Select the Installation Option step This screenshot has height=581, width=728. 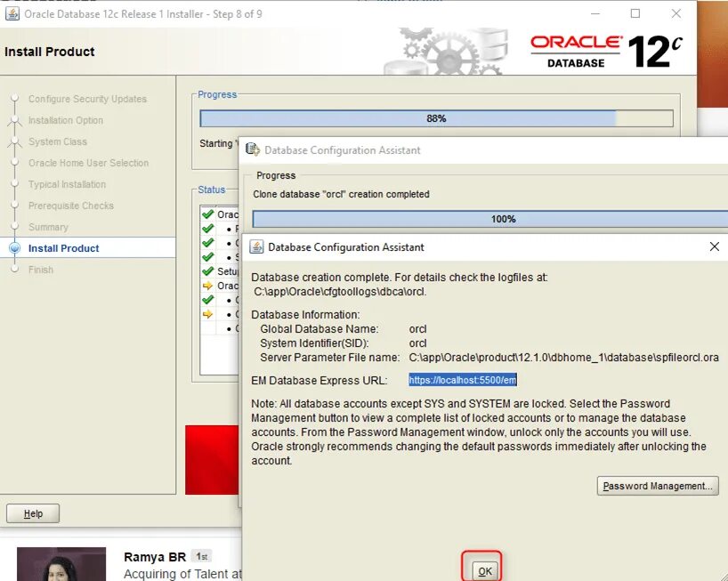coord(66,120)
